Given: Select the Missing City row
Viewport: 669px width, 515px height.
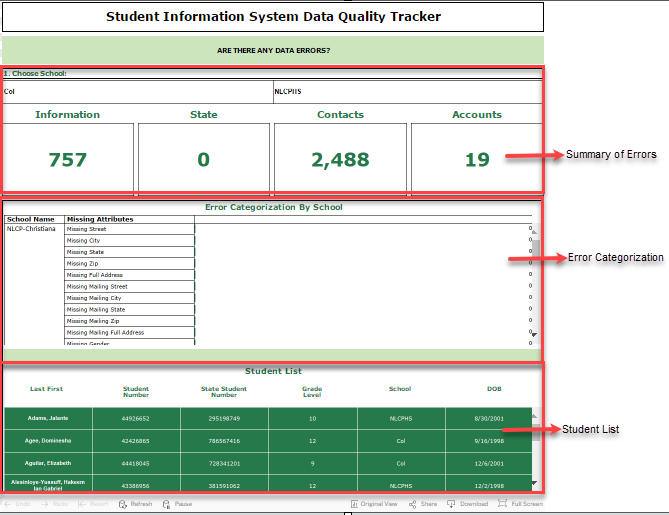Looking at the screenshot, I should tap(130, 241).
